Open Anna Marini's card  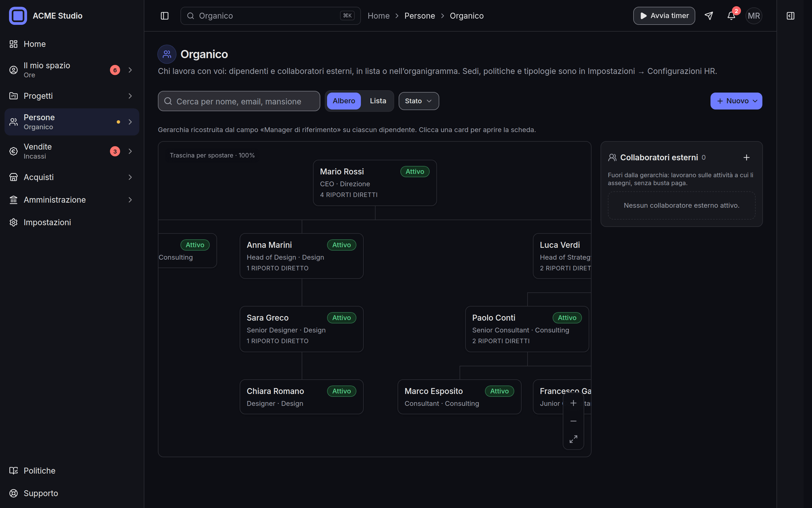(x=301, y=256)
